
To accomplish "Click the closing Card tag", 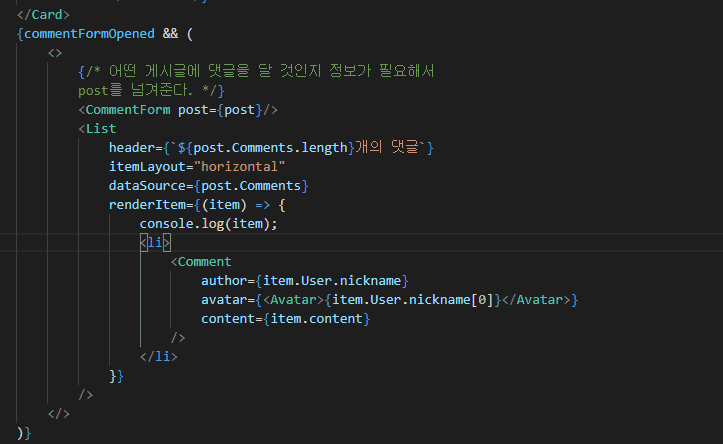I will [43, 15].
